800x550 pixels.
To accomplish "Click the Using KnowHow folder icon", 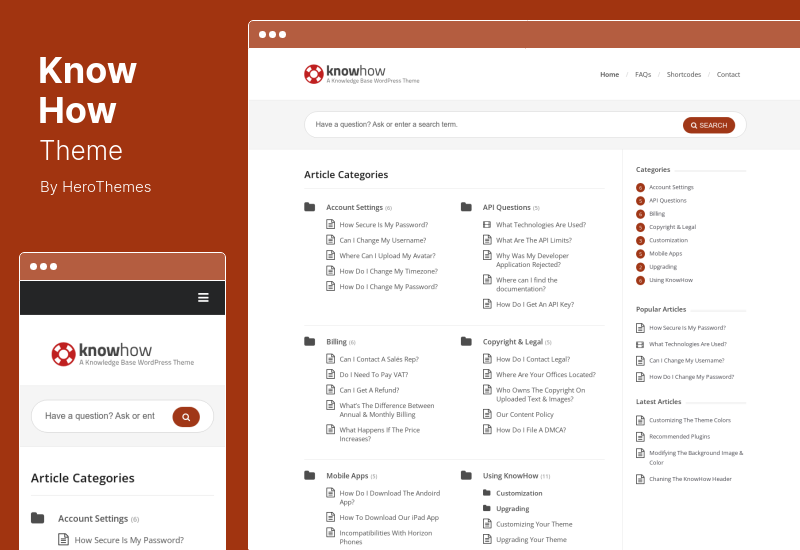I will click(466, 476).
